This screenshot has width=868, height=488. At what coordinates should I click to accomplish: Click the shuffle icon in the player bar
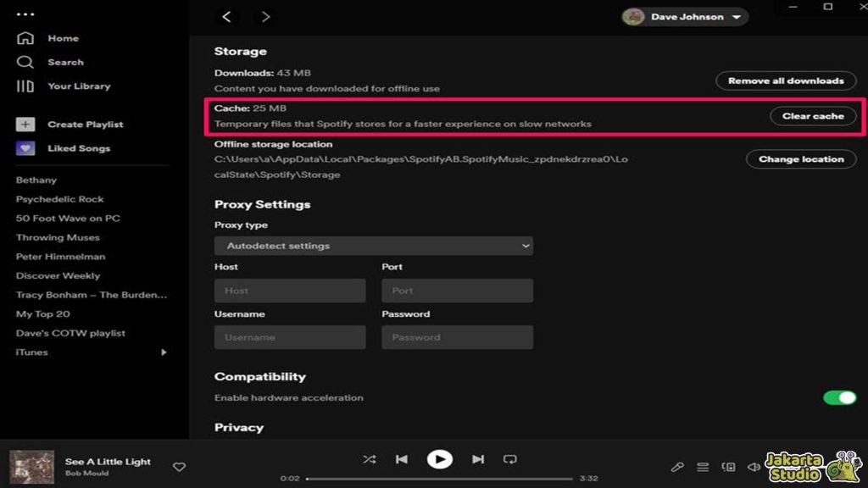[369, 459]
